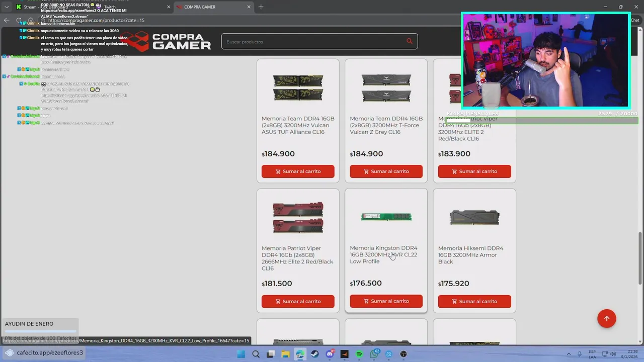Click the Patriot Viper 2666MHz product image
The height and width of the screenshot is (362, 644).
click(x=298, y=217)
